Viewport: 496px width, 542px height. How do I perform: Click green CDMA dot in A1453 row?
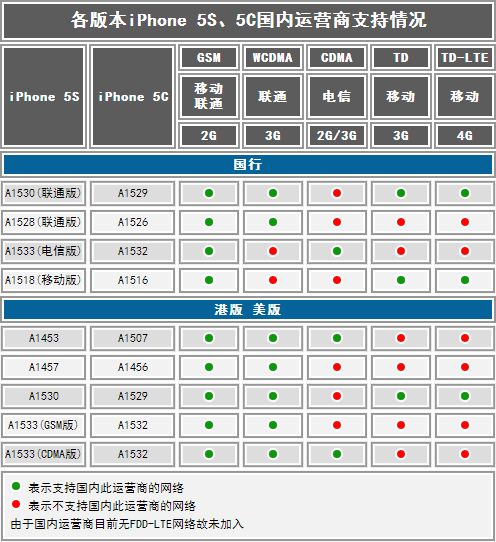pos(337,338)
